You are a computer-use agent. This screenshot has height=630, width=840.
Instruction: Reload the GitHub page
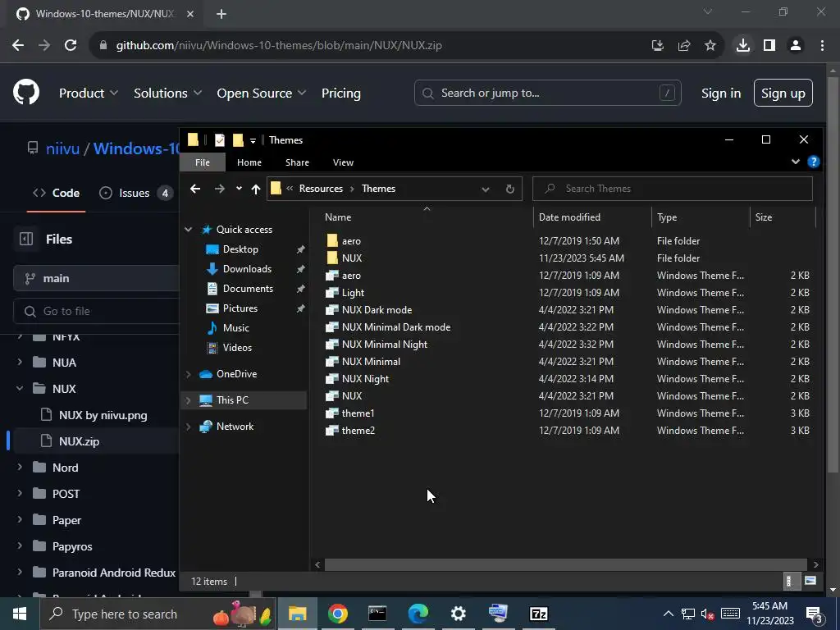(71, 46)
